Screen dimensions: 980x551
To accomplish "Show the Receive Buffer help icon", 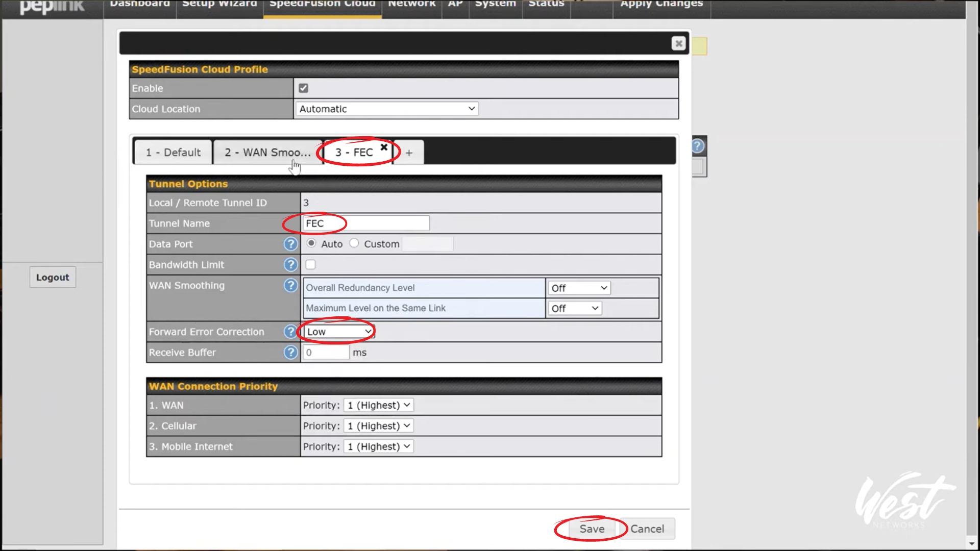I will pyautogui.click(x=290, y=353).
